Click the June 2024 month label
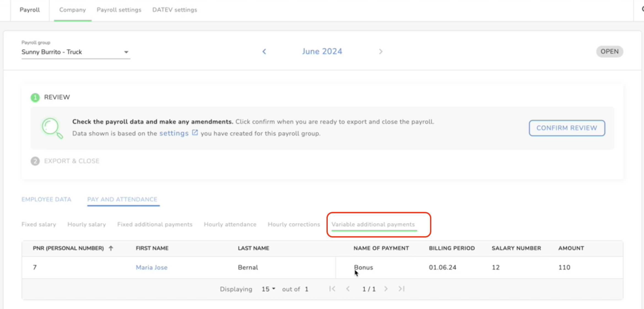 [322, 52]
